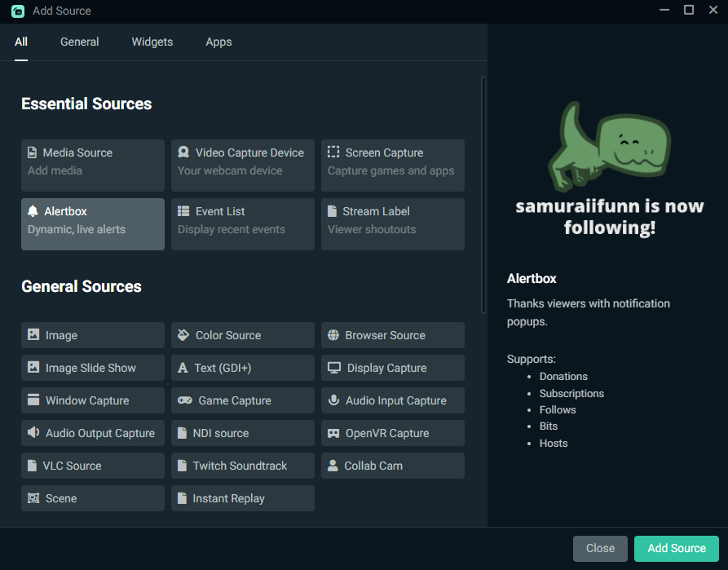This screenshot has width=728, height=570.
Task: Switch to the General tab
Action: click(79, 42)
